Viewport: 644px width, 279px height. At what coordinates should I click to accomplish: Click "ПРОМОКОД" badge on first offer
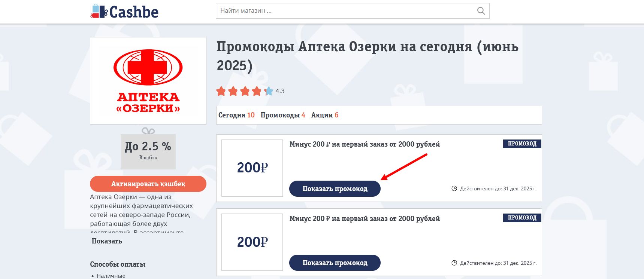pyautogui.click(x=522, y=144)
